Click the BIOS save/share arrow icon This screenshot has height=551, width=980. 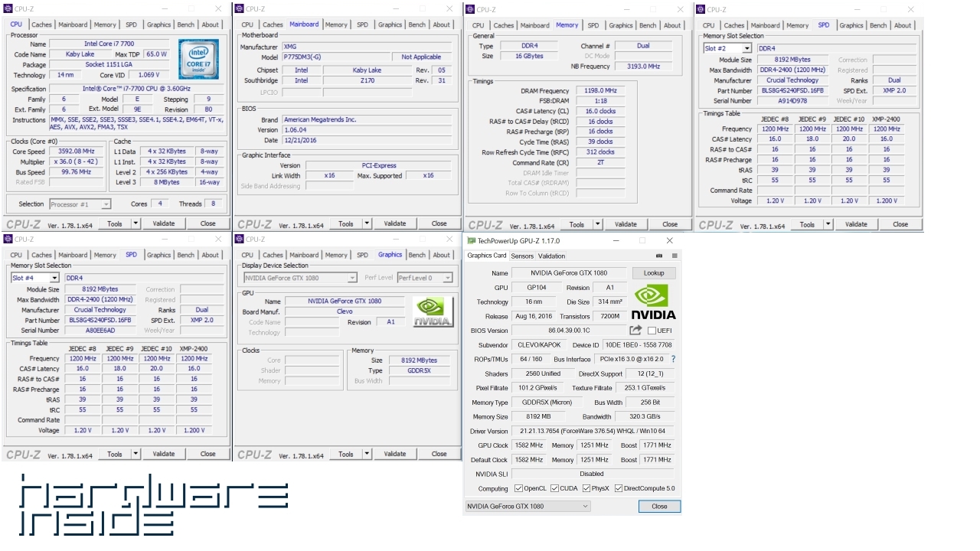coord(635,331)
